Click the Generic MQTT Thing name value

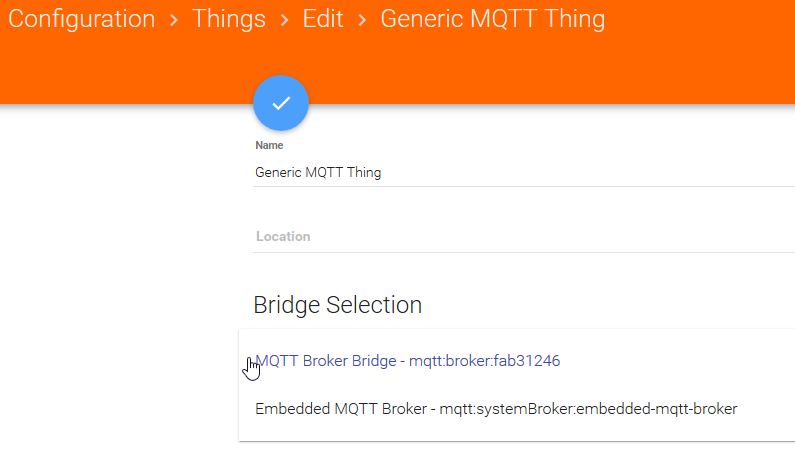(x=318, y=172)
